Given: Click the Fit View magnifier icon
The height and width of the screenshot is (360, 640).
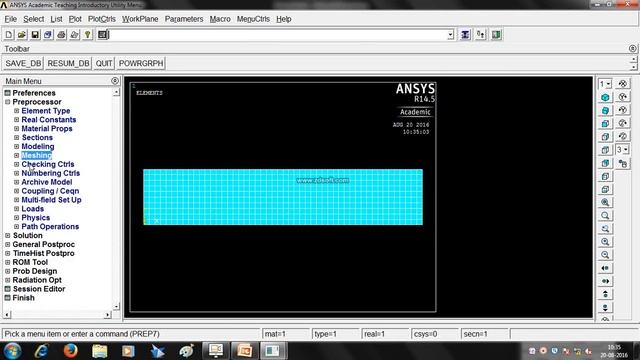Looking at the screenshot, I should click(x=605, y=202).
